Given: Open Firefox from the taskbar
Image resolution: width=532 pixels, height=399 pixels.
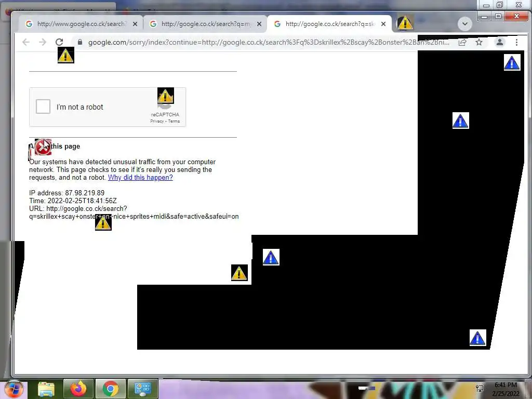Looking at the screenshot, I should pos(78,389).
